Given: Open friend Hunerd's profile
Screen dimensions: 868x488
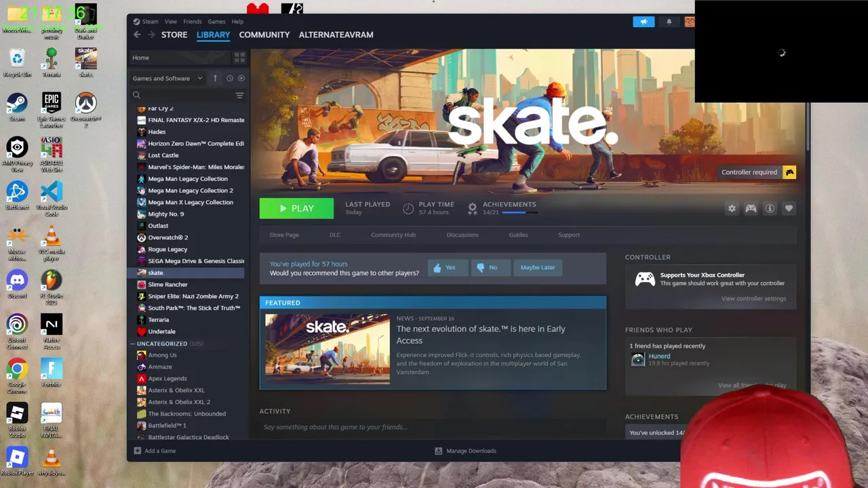Looking at the screenshot, I should (x=659, y=356).
